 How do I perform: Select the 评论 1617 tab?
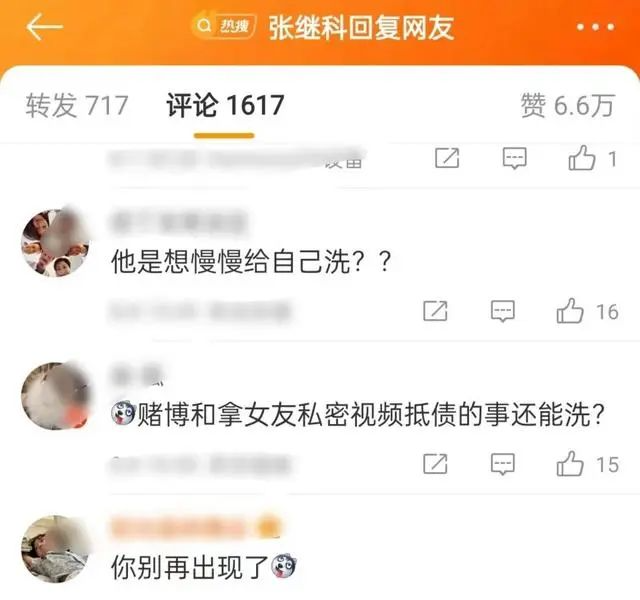pos(225,105)
